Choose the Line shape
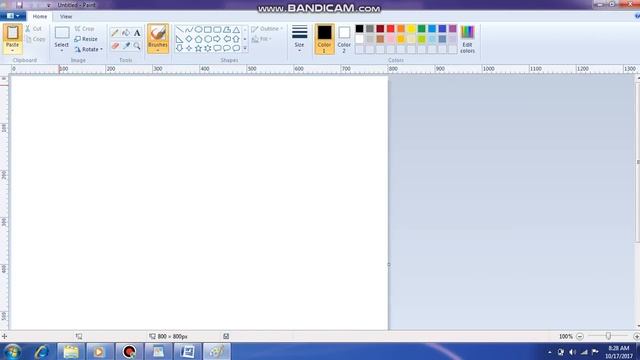The image size is (640, 360). 180,30
